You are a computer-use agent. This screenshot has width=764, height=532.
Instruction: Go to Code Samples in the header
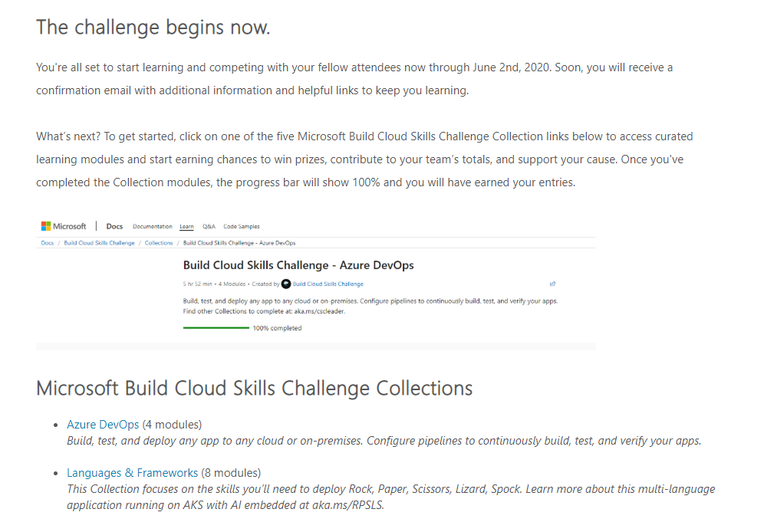241,227
